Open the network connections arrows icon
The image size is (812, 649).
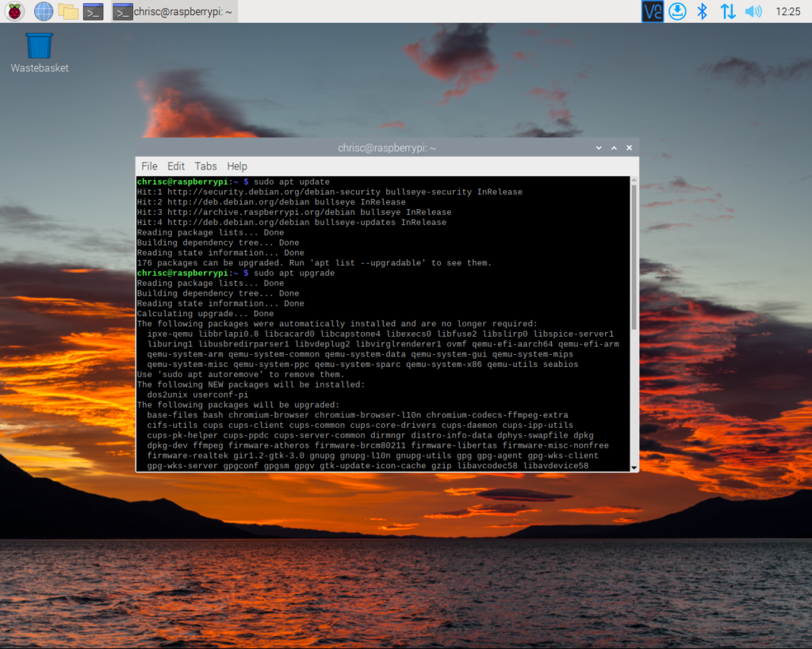point(727,11)
